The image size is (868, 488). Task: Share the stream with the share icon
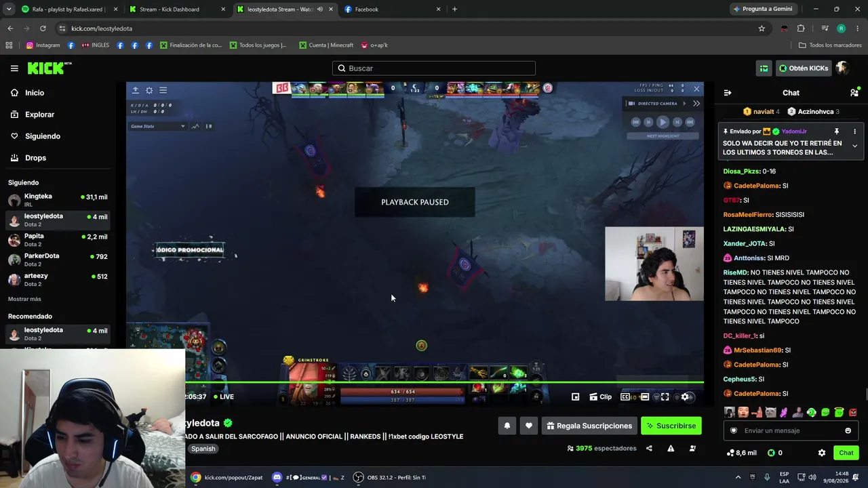click(x=649, y=449)
